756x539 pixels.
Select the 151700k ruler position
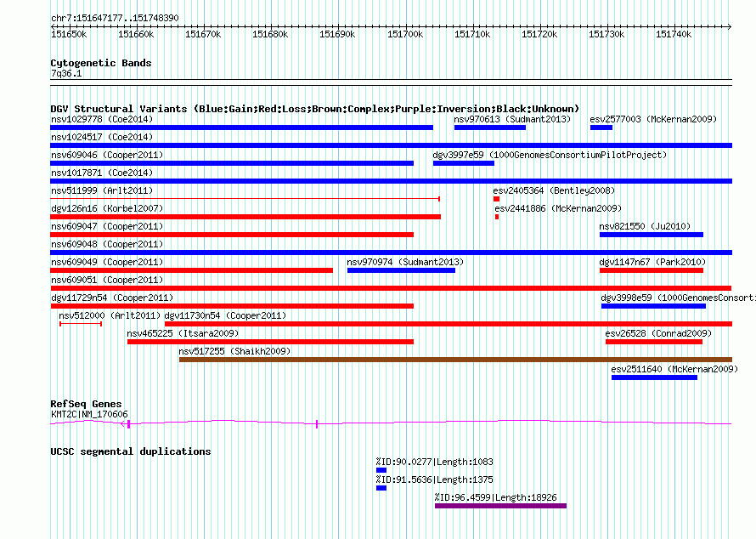tap(405, 34)
